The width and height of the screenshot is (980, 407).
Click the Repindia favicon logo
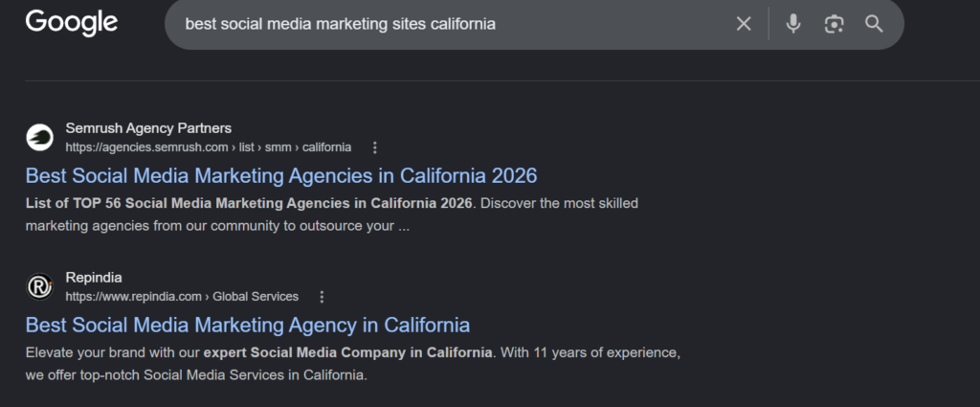pyautogui.click(x=39, y=287)
